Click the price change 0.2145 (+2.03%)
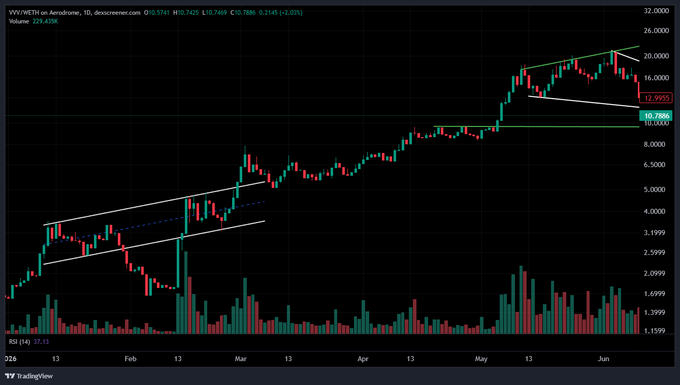The height and width of the screenshot is (385, 680). pos(281,13)
